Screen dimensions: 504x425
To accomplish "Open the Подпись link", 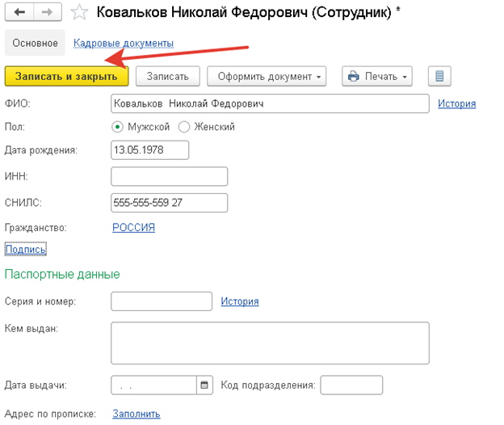I will click(25, 249).
